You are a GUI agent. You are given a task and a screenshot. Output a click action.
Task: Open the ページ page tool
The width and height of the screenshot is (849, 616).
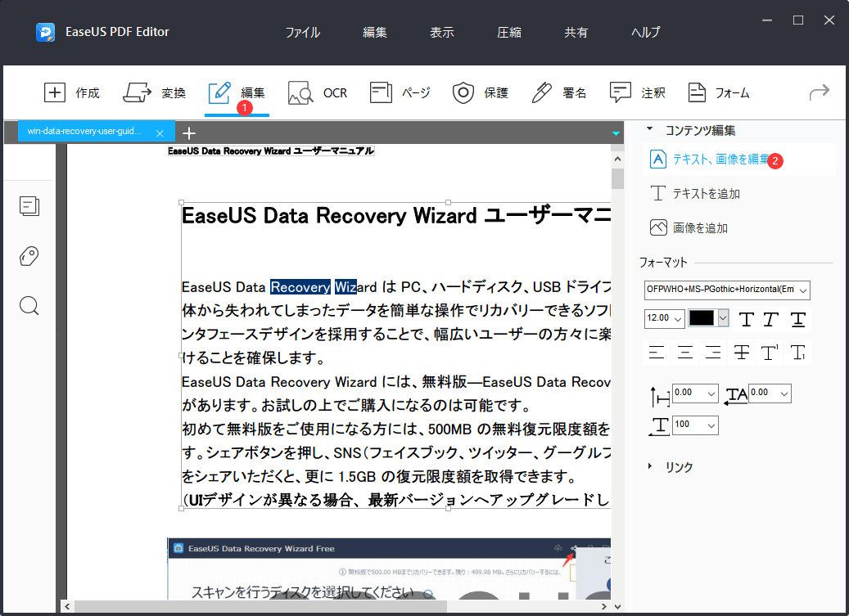(x=400, y=92)
